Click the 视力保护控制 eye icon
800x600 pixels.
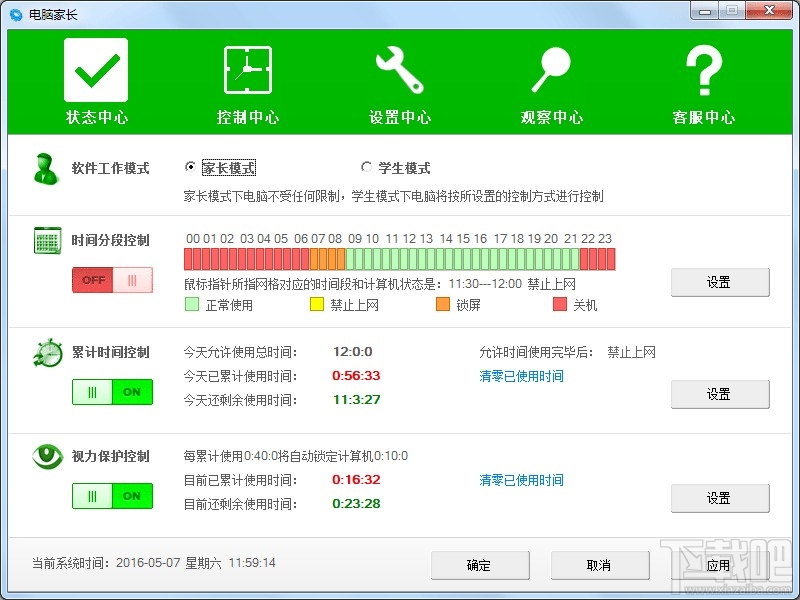(x=47, y=456)
